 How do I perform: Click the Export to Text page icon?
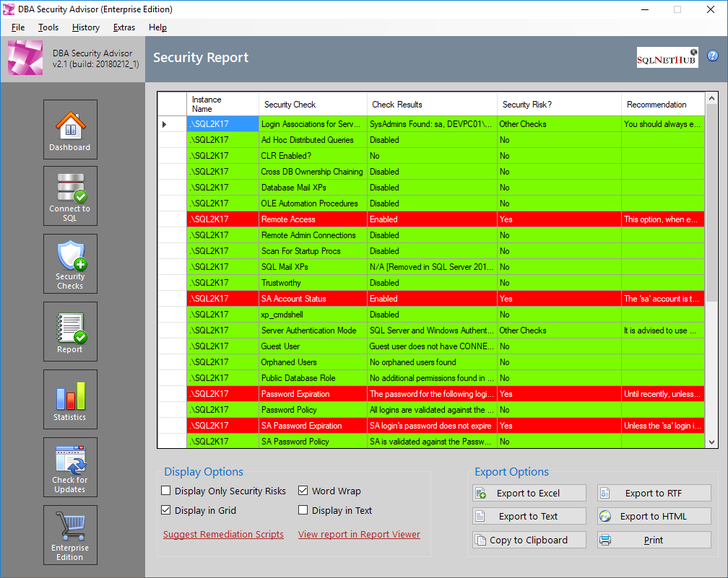point(480,517)
